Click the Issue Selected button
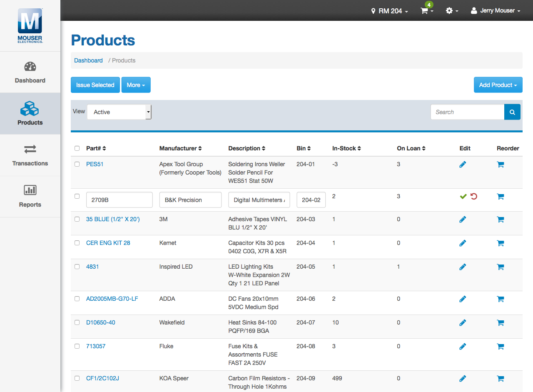The width and height of the screenshot is (533, 392). [x=95, y=85]
